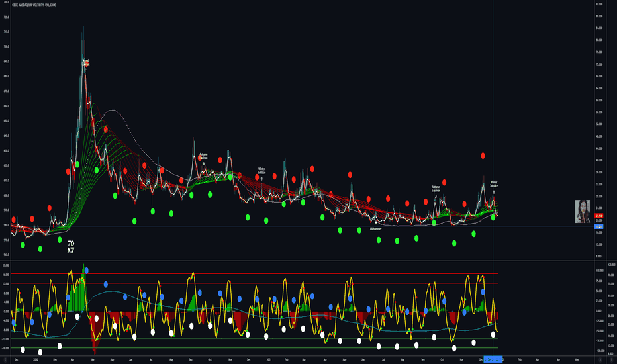Image resolution: width=617 pixels, height=364 pixels.
Task: Select the red current price label on the scale
Action: (599, 216)
